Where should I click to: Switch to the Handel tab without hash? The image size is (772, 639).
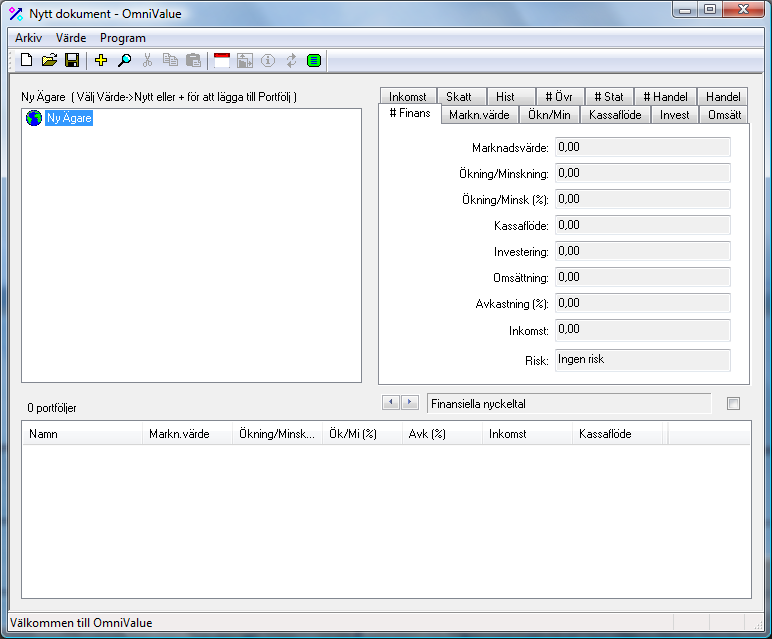(x=723, y=96)
